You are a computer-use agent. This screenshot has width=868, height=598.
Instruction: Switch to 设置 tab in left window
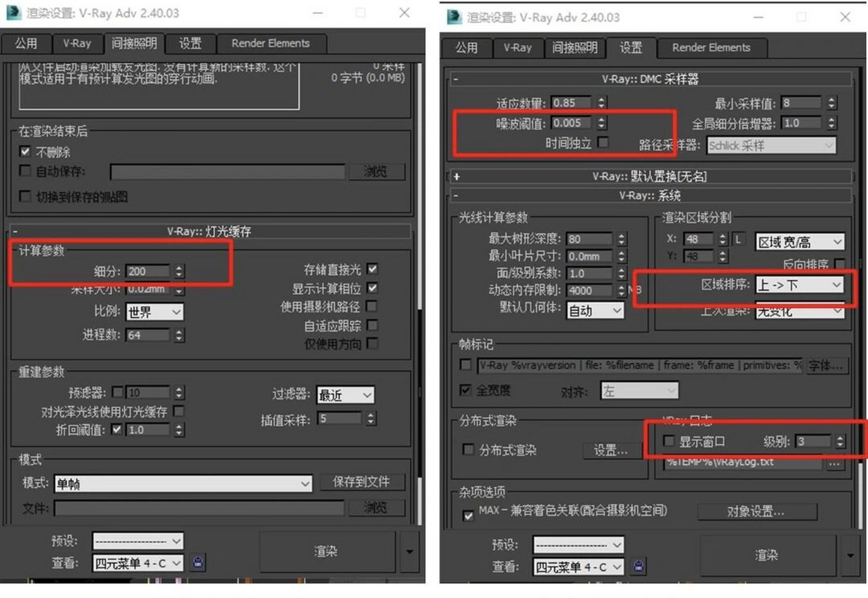190,43
